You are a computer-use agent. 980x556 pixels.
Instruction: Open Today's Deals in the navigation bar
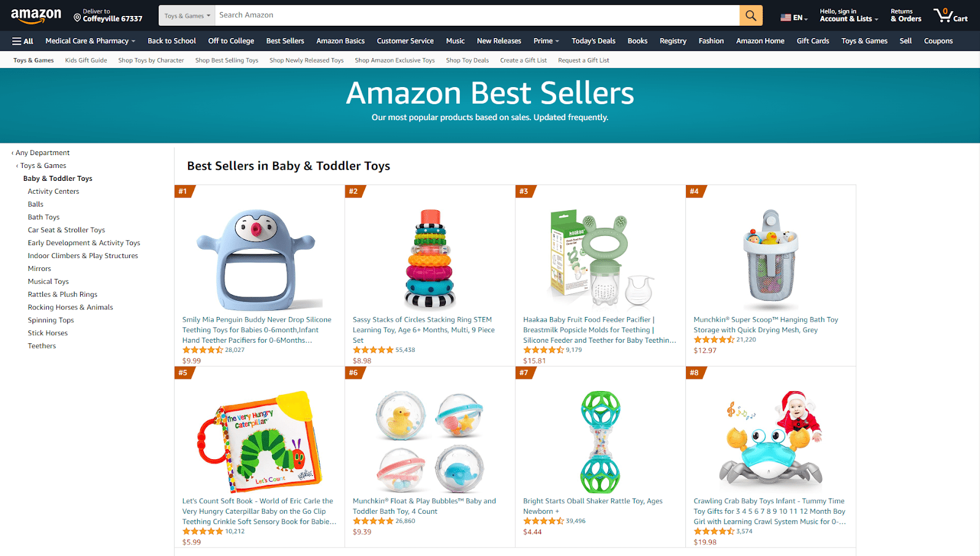(x=593, y=41)
